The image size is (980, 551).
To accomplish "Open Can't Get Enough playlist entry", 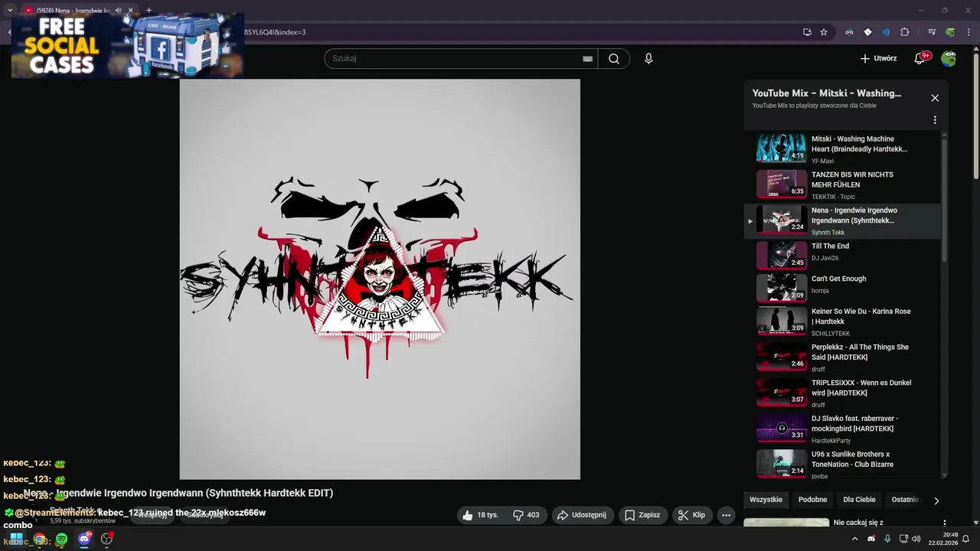I will pos(842,289).
